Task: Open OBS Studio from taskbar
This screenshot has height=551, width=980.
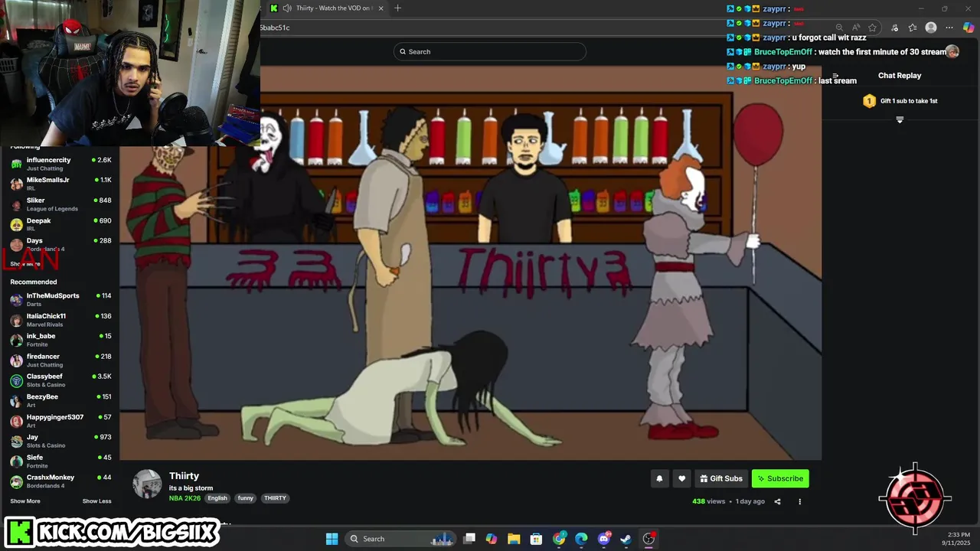Action: pos(648,539)
